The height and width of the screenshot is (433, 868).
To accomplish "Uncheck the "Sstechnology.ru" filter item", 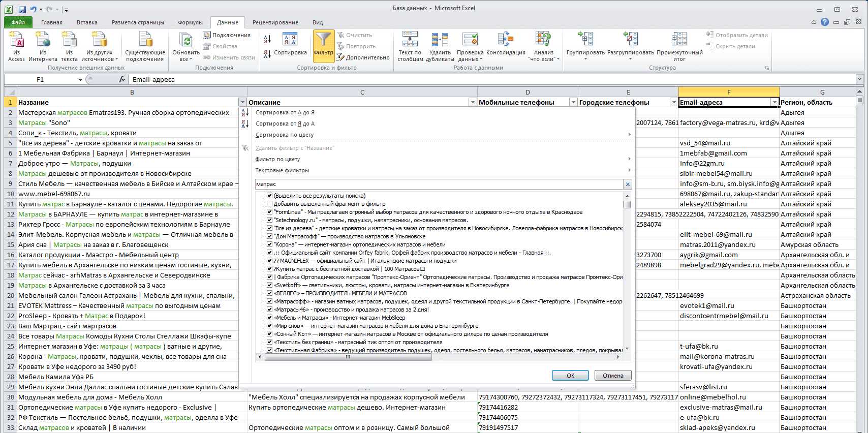I will 270,220.
